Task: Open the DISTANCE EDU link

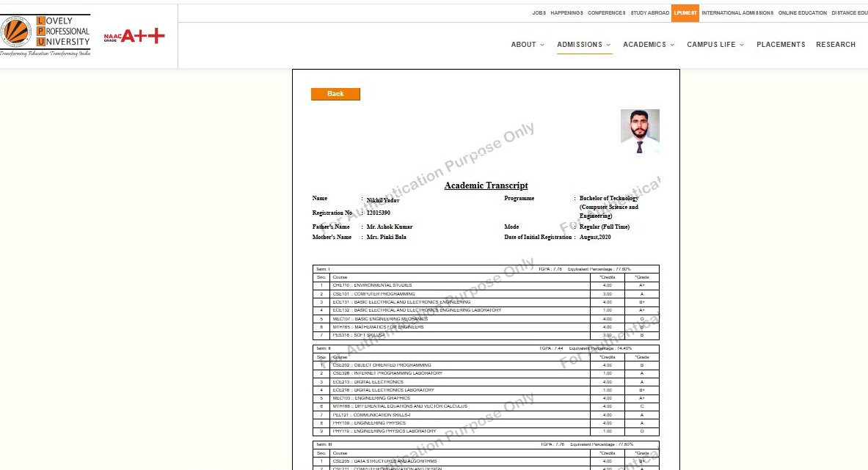Action: 849,12
